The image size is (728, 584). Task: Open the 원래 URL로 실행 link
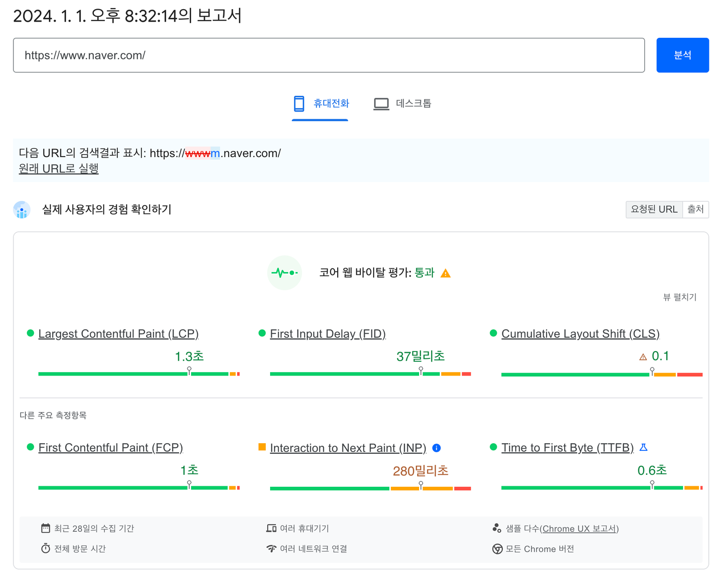pos(58,169)
